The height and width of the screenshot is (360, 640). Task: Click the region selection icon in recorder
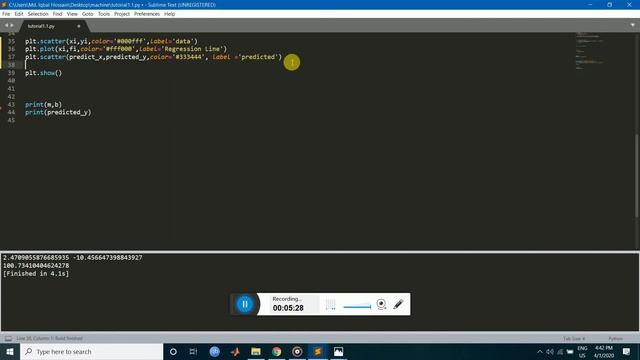(331, 304)
